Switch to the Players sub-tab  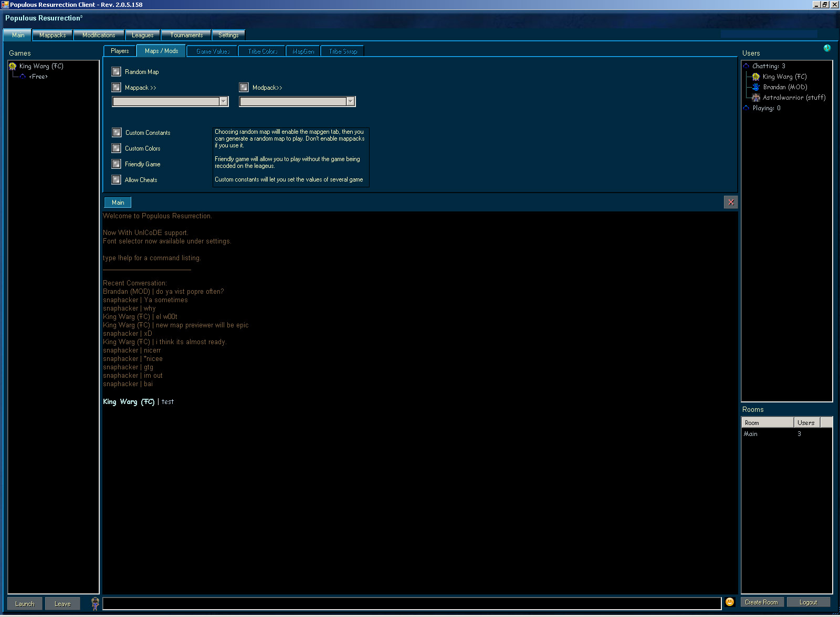coord(120,51)
